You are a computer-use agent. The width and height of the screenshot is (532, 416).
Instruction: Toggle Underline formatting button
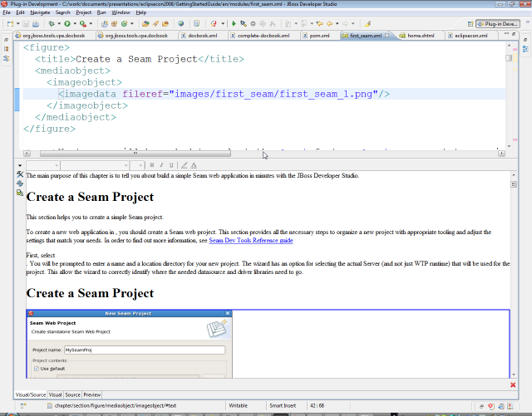coord(171,165)
